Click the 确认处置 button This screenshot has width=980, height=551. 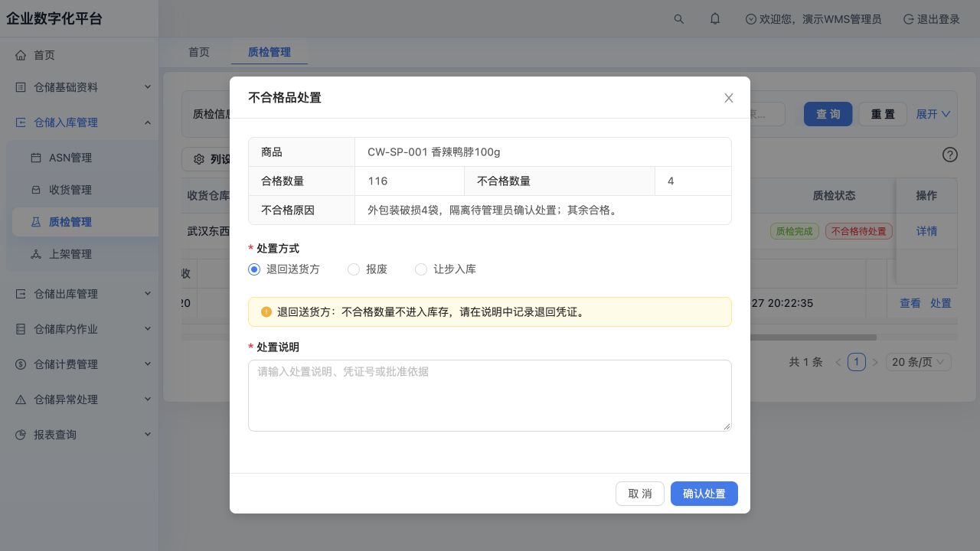(x=704, y=494)
